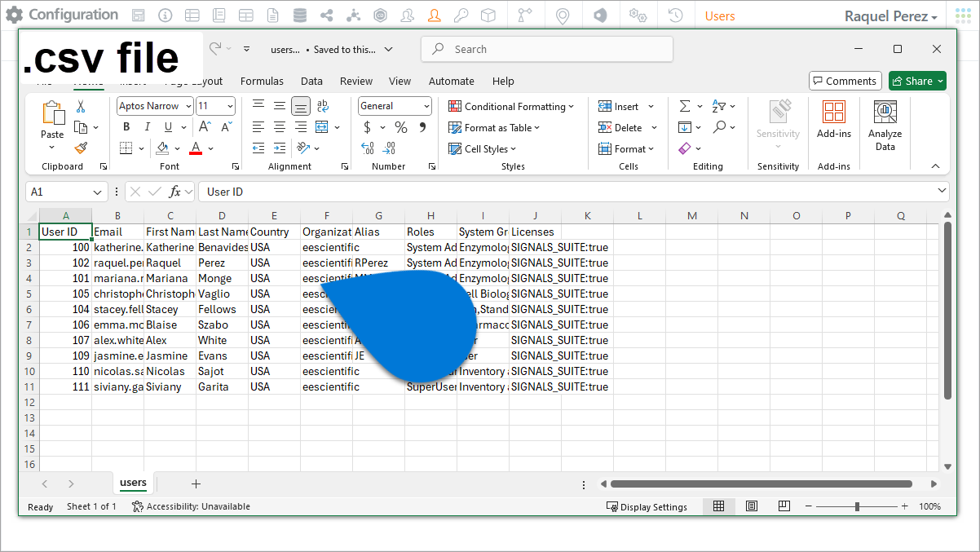Click the formula bar showing User ID

[573, 192]
